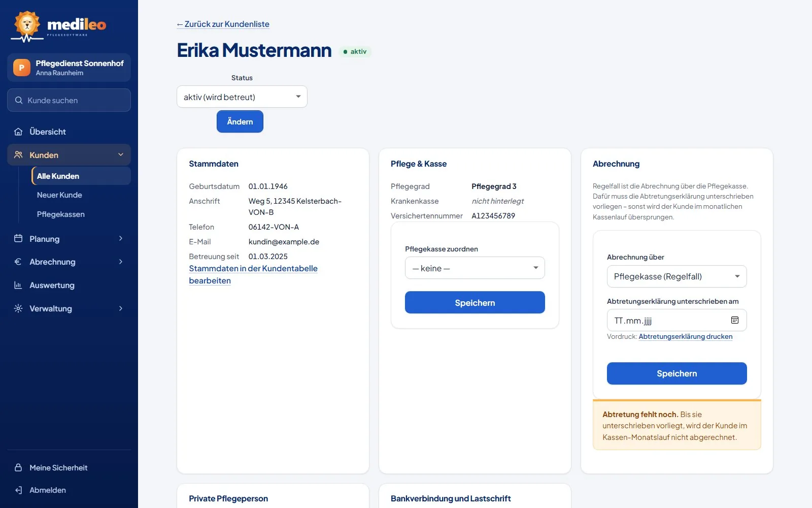Click the Auswertung bar chart icon
This screenshot has height=508, width=812.
click(18, 285)
